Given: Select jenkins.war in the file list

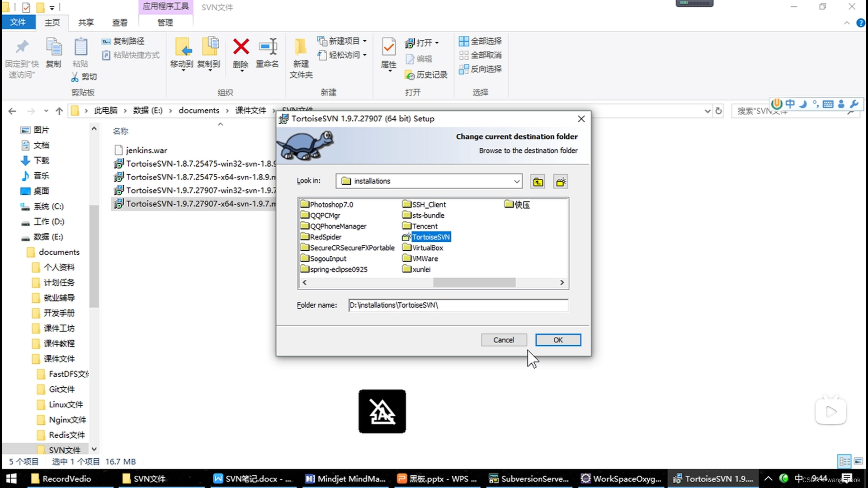Looking at the screenshot, I should [141, 150].
